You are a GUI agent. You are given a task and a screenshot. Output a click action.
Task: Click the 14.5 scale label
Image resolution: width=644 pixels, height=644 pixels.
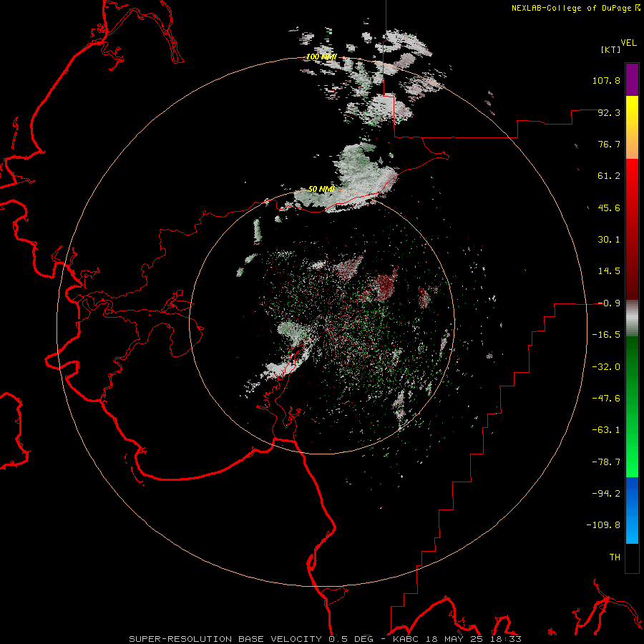pyautogui.click(x=609, y=271)
